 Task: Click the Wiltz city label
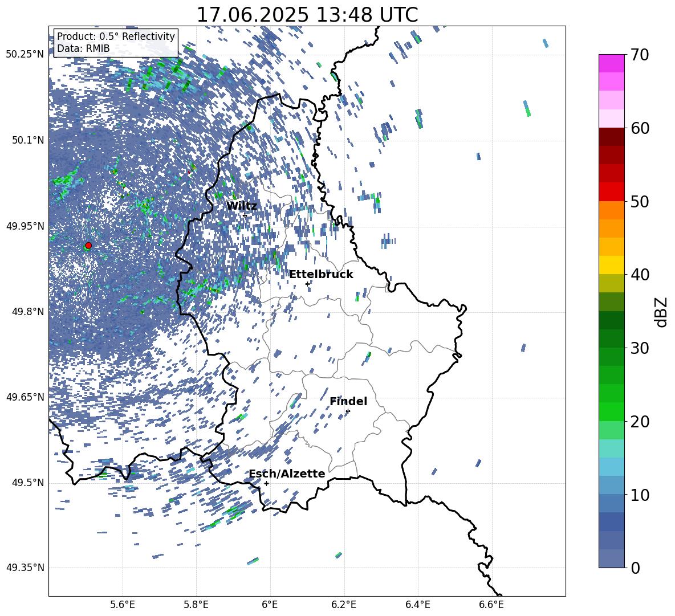[x=242, y=206]
